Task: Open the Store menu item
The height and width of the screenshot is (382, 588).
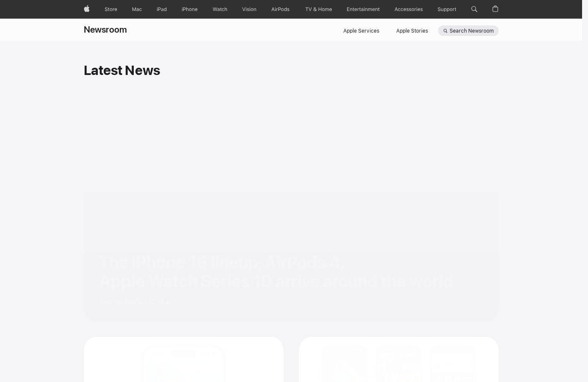Action: click(x=111, y=9)
